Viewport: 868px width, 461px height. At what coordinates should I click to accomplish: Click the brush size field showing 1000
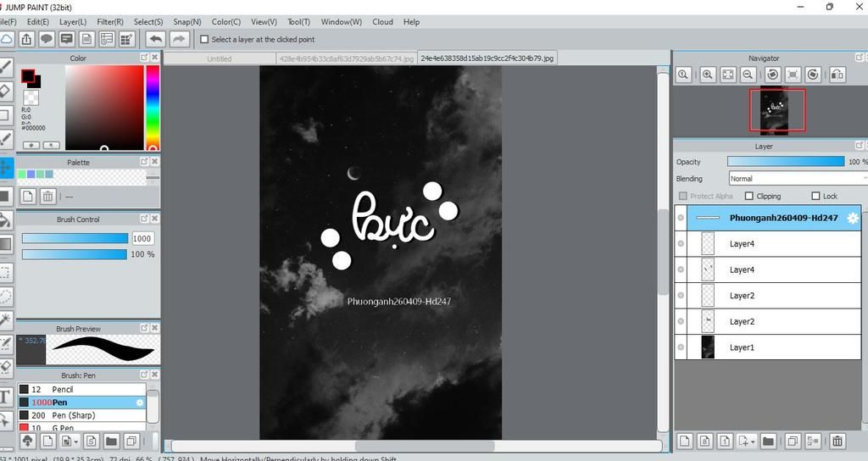[142, 238]
